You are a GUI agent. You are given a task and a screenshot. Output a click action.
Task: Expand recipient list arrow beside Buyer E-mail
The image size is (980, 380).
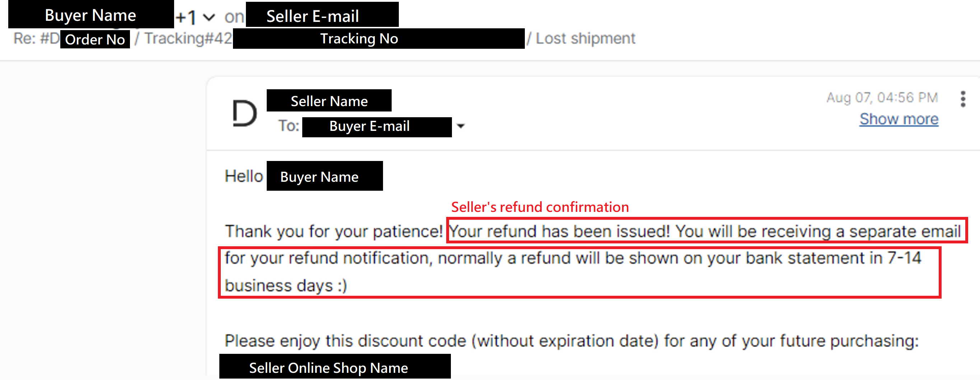click(x=461, y=126)
